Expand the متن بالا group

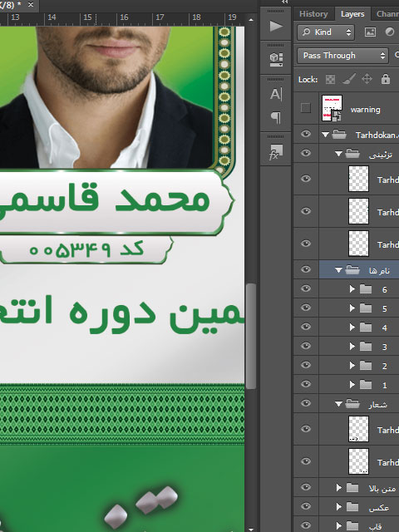click(x=338, y=488)
